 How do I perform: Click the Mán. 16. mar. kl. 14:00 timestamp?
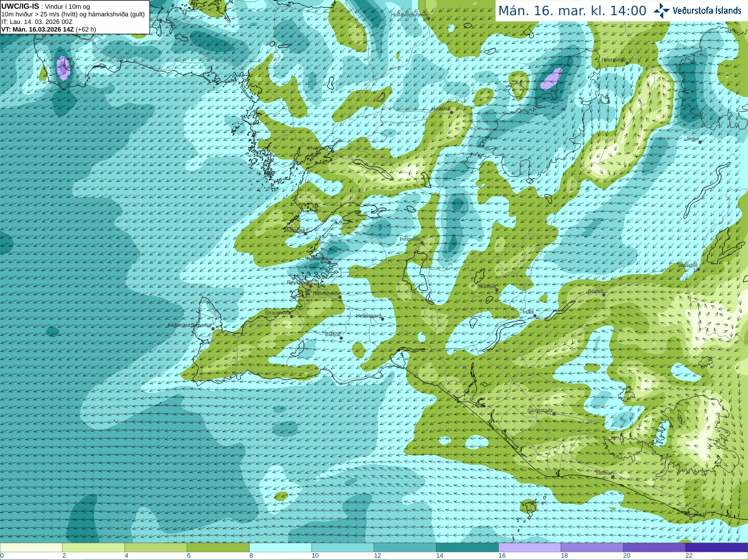coord(572,11)
